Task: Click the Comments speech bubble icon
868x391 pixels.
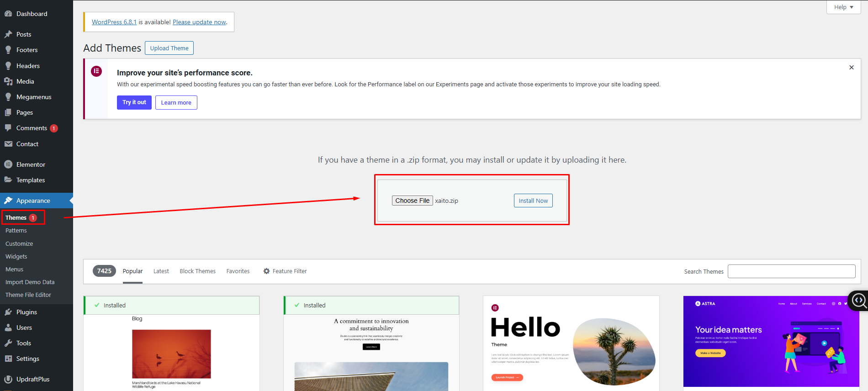Action: coord(8,128)
